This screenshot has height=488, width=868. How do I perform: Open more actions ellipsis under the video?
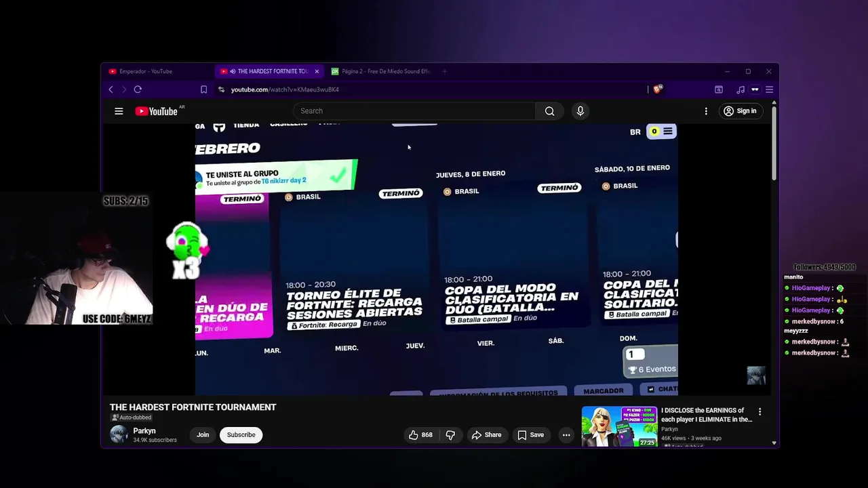tap(566, 435)
